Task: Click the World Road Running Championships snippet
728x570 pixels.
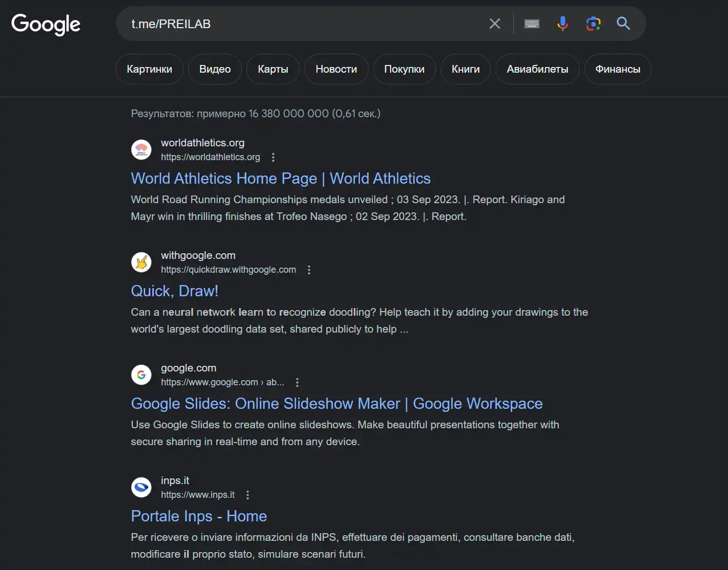Action: coord(348,208)
